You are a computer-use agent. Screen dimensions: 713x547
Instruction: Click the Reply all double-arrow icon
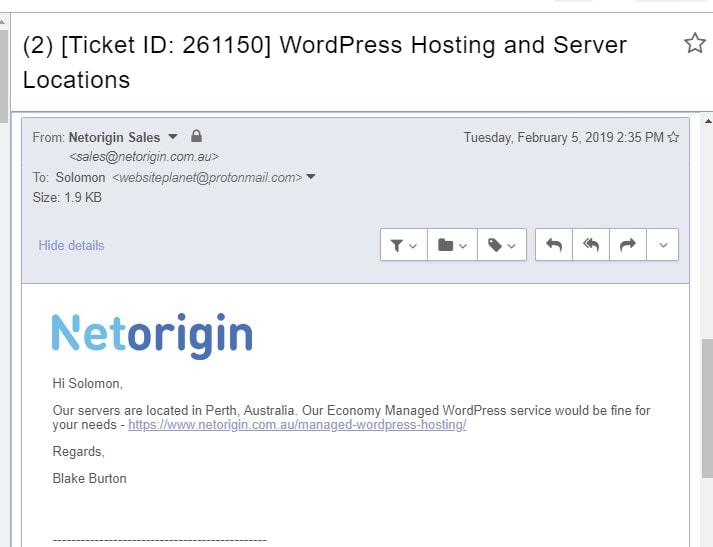coord(591,245)
